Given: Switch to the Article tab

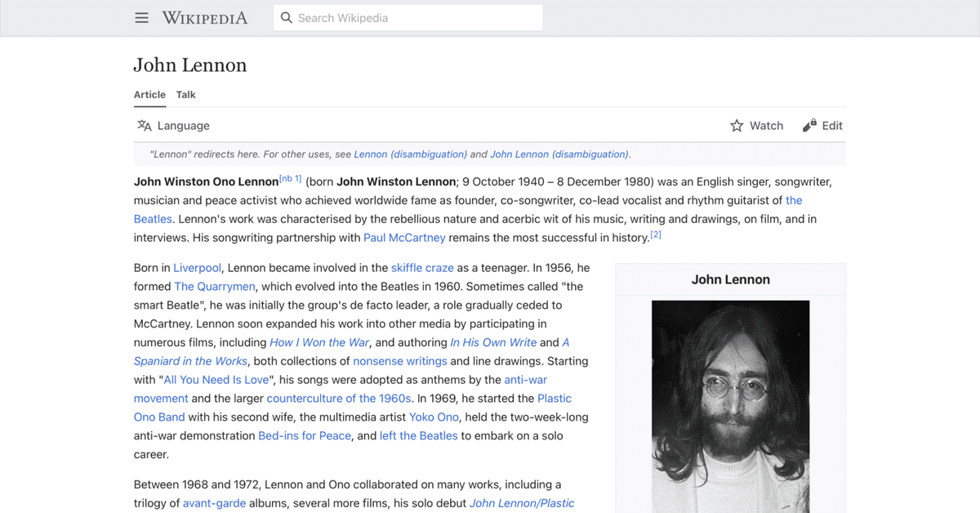Looking at the screenshot, I should (149, 95).
